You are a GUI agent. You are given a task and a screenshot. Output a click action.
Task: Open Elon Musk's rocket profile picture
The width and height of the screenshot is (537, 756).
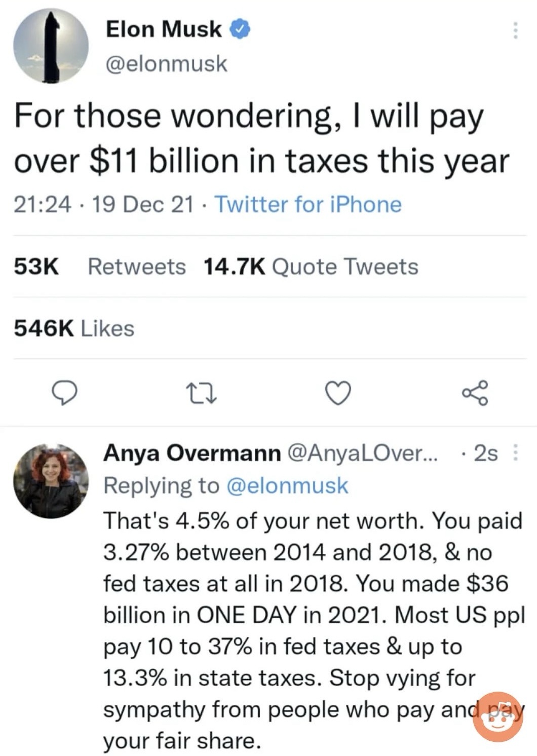51,46
